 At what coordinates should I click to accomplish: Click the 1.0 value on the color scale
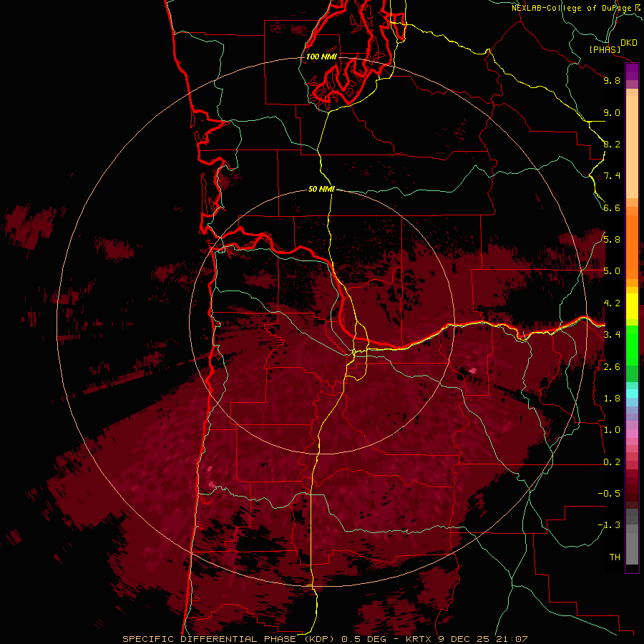pos(612,430)
